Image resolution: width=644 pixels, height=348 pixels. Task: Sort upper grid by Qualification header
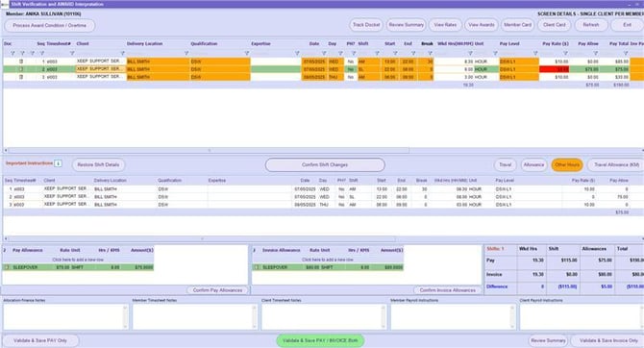click(x=204, y=43)
